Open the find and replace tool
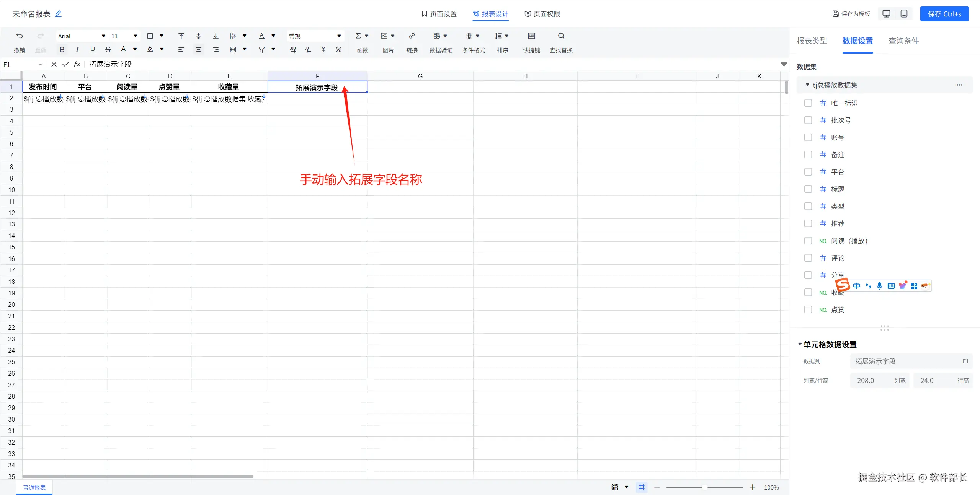The height and width of the screenshot is (495, 980). click(x=561, y=36)
